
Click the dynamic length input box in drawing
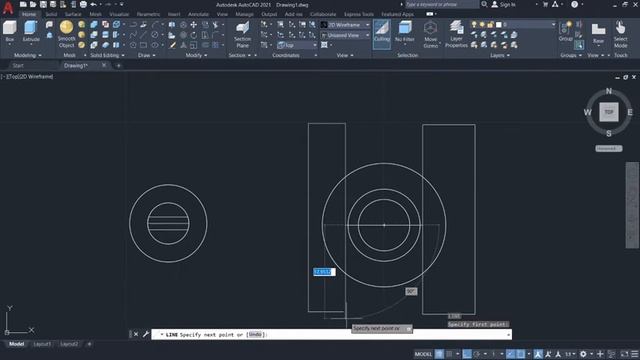click(x=324, y=272)
